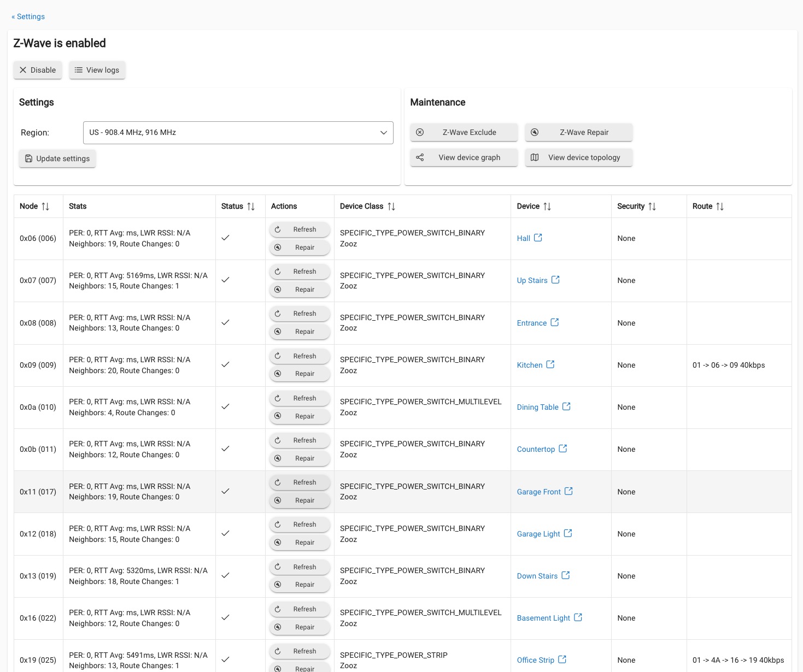Open the Region dropdown
The image size is (803, 672).
[x=238, y=133]
